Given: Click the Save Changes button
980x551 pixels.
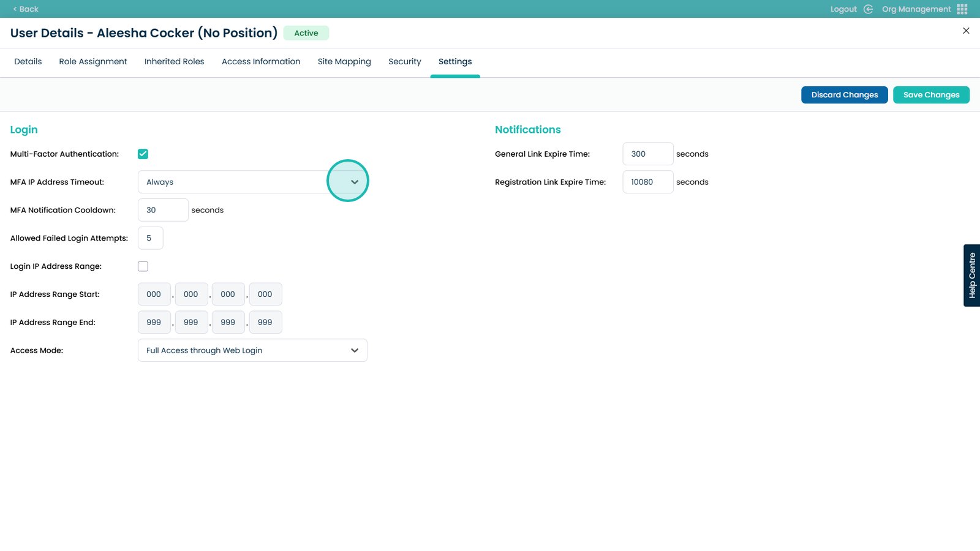Looking at the screenshot, I should coord(931,95).
